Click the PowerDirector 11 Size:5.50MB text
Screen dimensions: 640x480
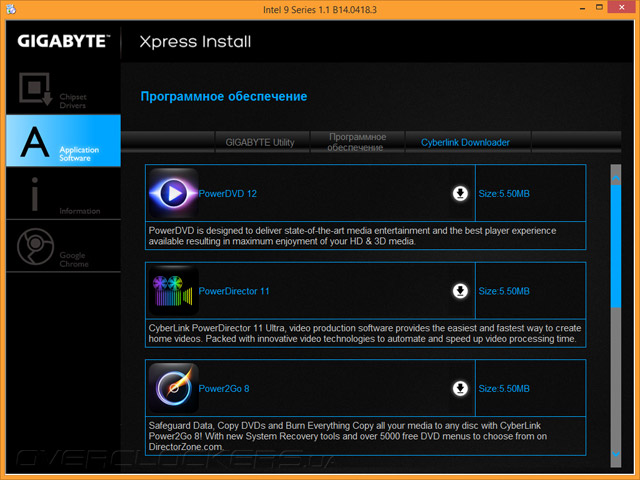pos(504,291)
